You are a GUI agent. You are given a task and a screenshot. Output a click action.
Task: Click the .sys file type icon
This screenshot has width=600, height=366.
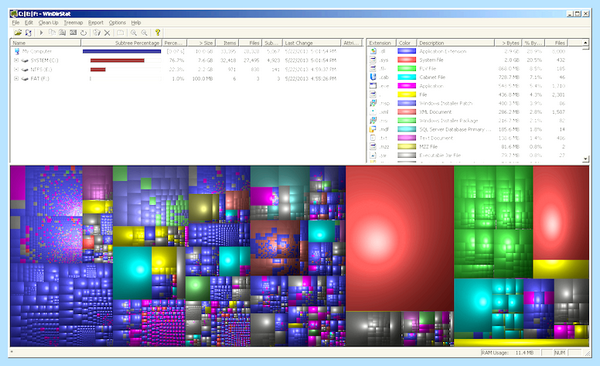point(373,60)
